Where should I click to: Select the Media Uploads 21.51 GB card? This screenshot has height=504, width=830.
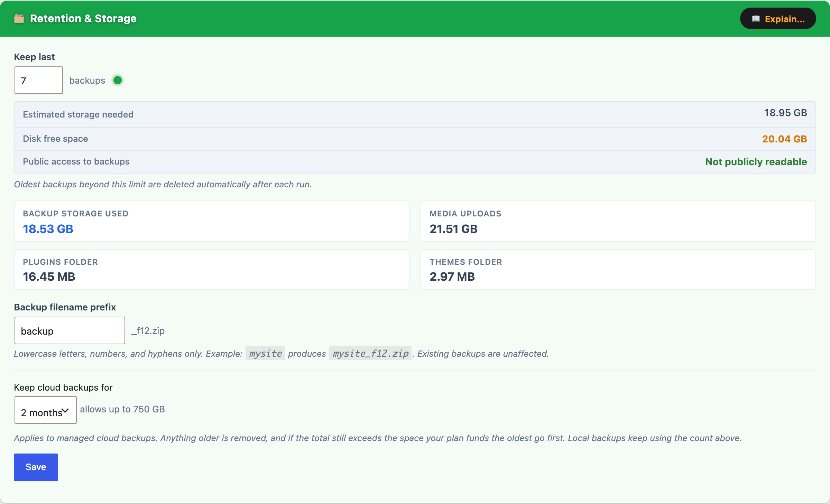[618, 221]
